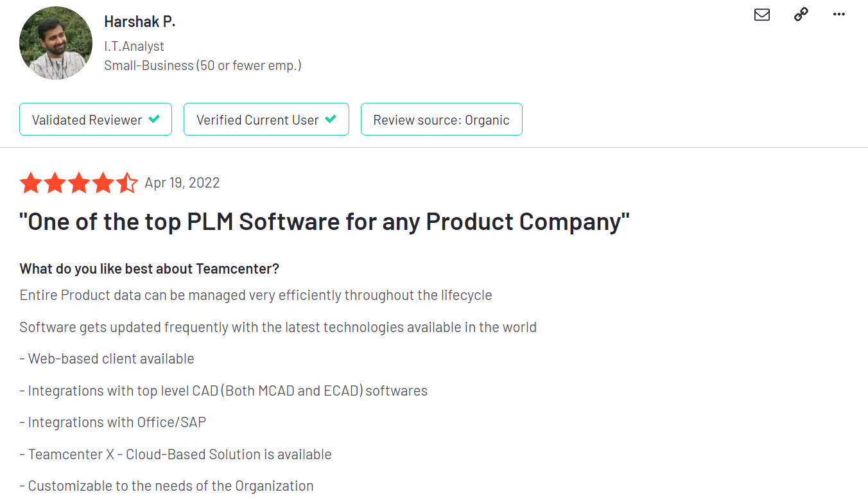The width and height of the screenshot is (868, 501).
Task: Click the checkmark in Validated Reviewer badge
Action: click(x=154, y=119)
